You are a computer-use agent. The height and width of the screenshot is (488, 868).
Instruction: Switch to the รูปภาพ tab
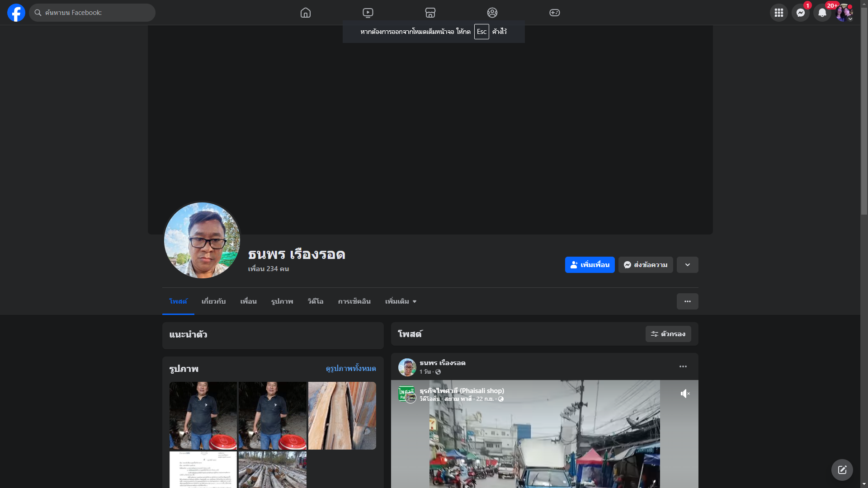tap(282, 301)
